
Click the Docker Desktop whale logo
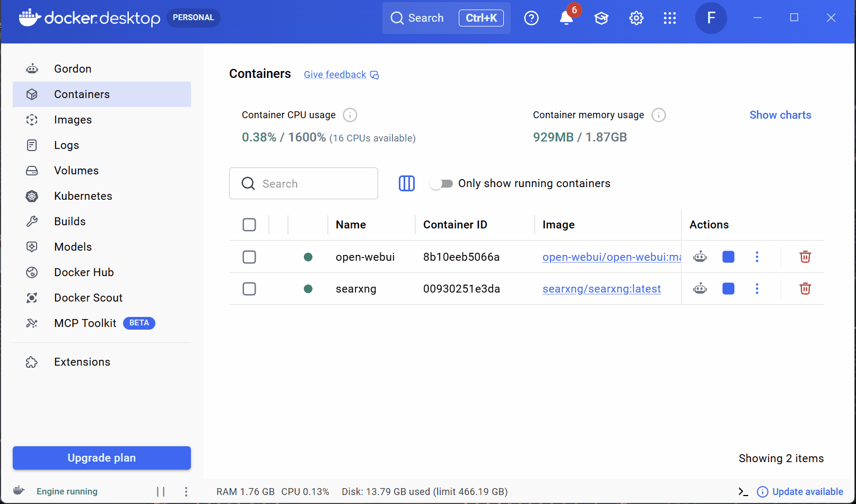pyautogui.click(x=30, y=18)
